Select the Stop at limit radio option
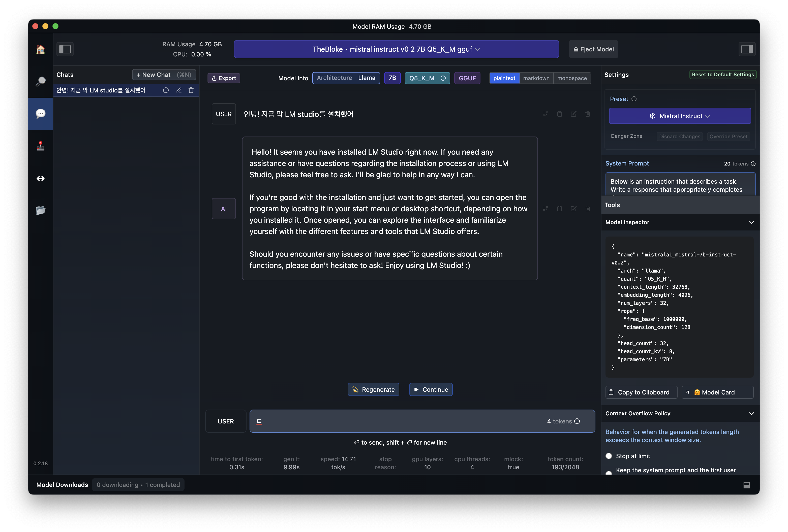Viewport: 788px width, 532px height. pyautogui.click(x=609, y=456)
